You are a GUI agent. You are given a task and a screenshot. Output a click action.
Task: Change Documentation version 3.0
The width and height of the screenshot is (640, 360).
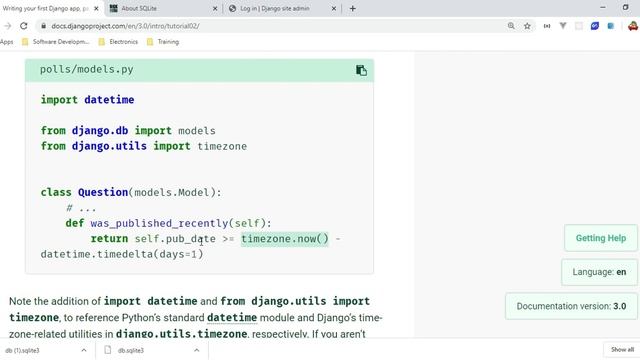(571, 306)
